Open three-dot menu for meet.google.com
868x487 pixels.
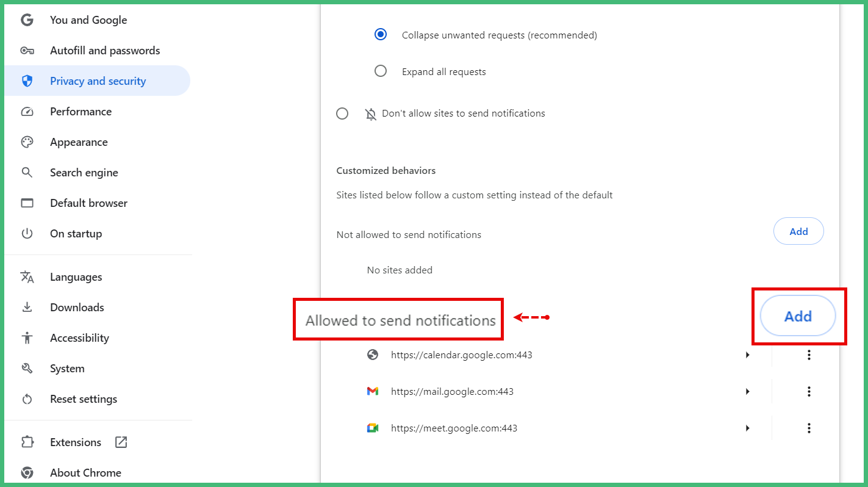pos(809,428)
